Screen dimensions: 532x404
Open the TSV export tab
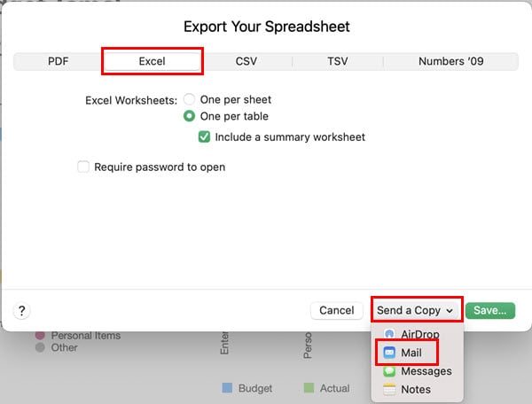pyautogui.click(x=337, y=62)
